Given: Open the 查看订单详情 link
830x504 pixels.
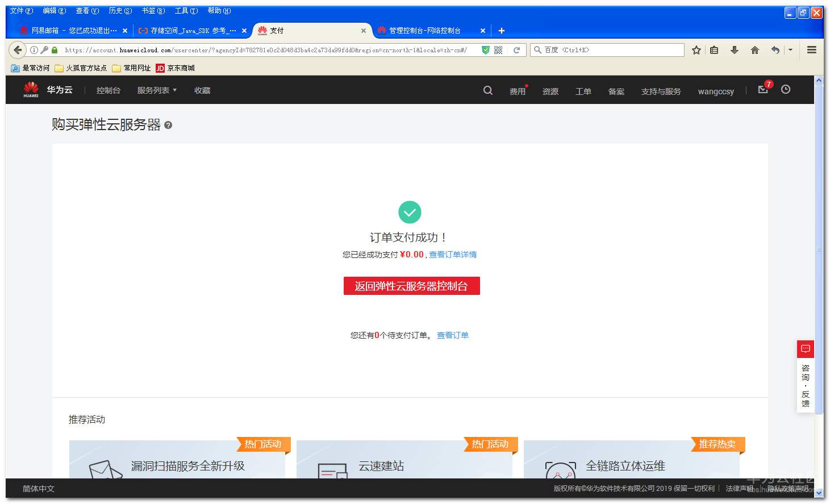Looking at the screenshot, I should point(453,255).
